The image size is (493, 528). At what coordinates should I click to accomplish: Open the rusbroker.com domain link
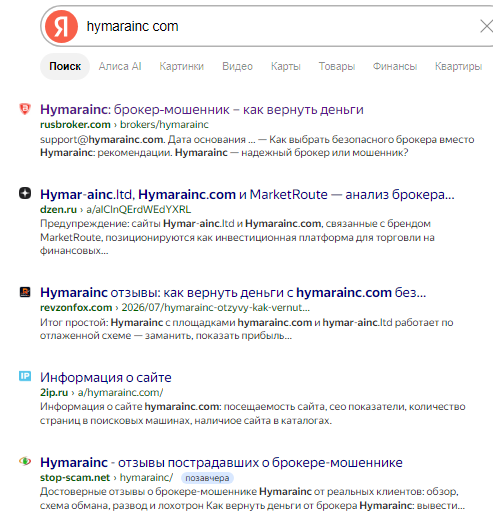pos(75,125)
